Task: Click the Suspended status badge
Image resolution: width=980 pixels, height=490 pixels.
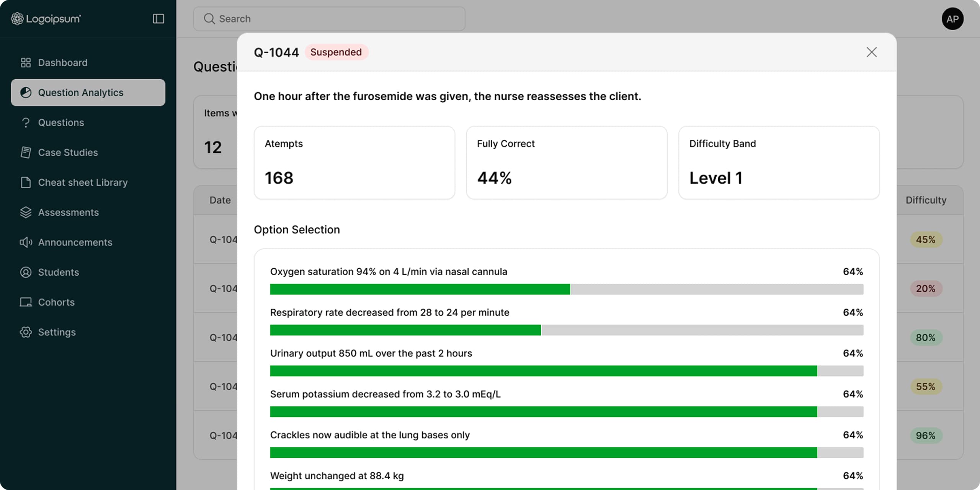Action: click(336, 52)
